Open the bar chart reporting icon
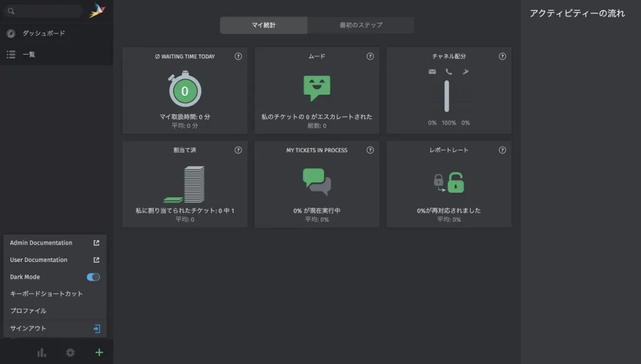The image size is (641, 364). 42,353
